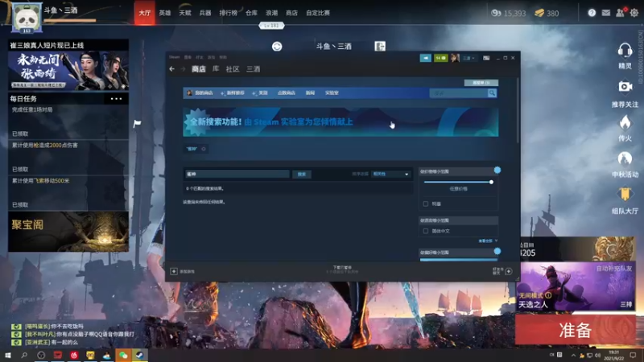Open the 传火 flame icon
Screen dimensions: 644x362
(625, 123)
